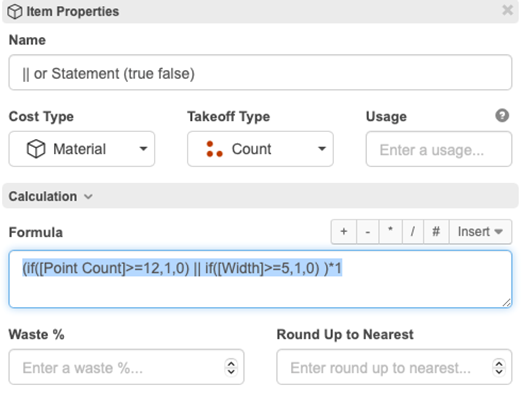Click the Round Up to Nearest field
Viewport: 523px width, 404px height.
tap(394, 367)
